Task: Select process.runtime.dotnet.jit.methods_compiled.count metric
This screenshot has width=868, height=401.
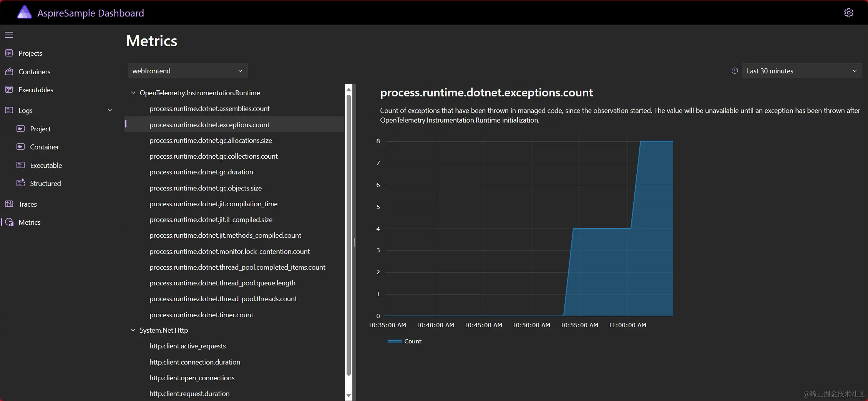Action: point(225,235)
